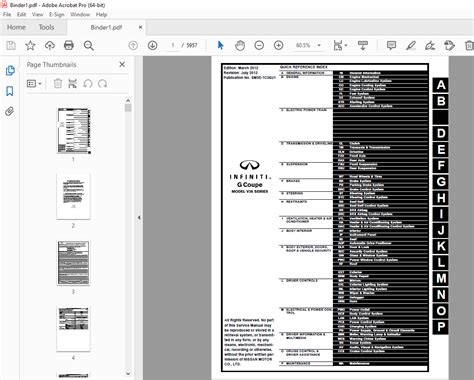Open thumbnail options dropdown menu
Viewport: 474px width, 380px height.
pos(34,84)
